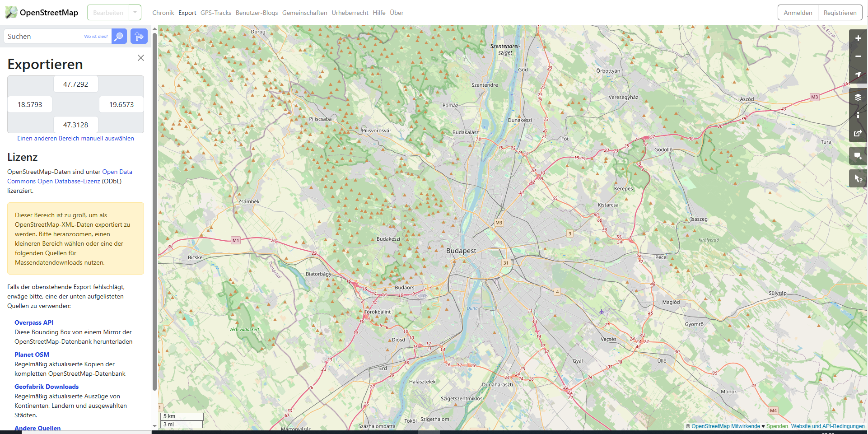Image resolution: width=868 pixels, height=434 pixels.
Task: Expand the Bearbeiten dropdown arrow
Action: pyautogui.click(x=135, y=13)
